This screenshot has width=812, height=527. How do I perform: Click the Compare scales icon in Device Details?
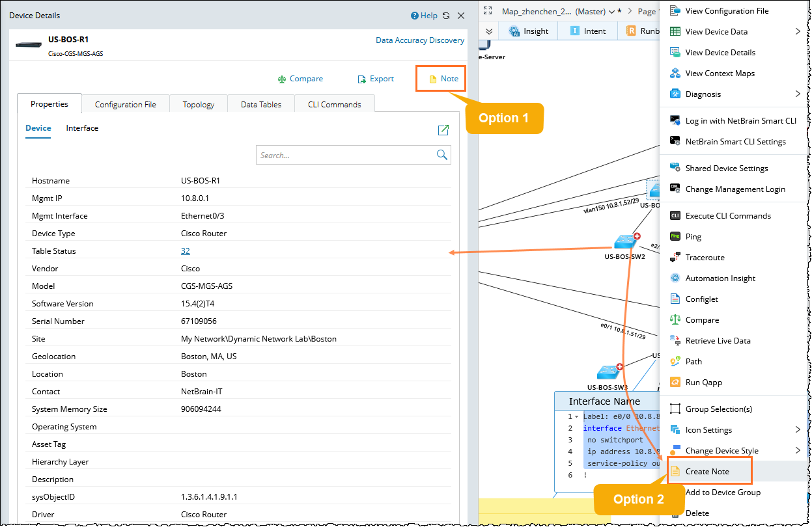pyautogui.click(x=282, y=79)
